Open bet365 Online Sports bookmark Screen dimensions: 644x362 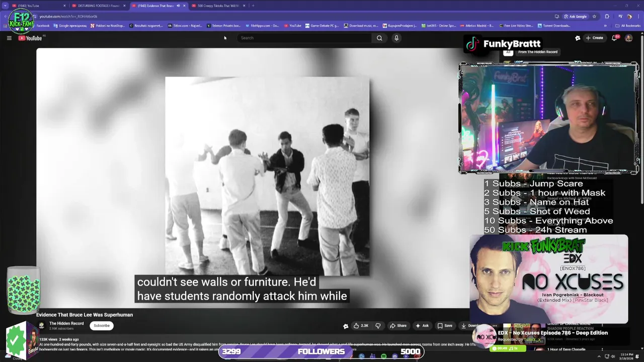tap(438, 26)
